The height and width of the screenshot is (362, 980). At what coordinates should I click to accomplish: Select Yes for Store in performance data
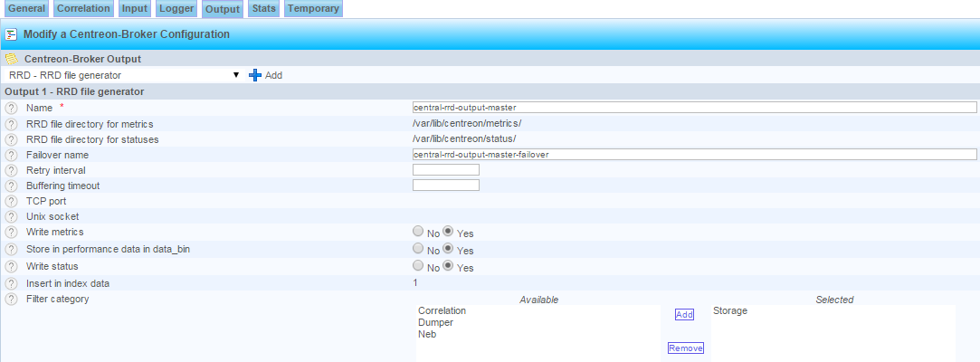[x=448, y=248]
